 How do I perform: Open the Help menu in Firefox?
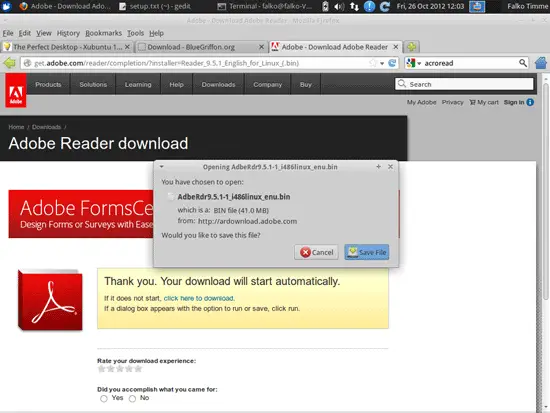pyautogui.click(x=156, y=33)
